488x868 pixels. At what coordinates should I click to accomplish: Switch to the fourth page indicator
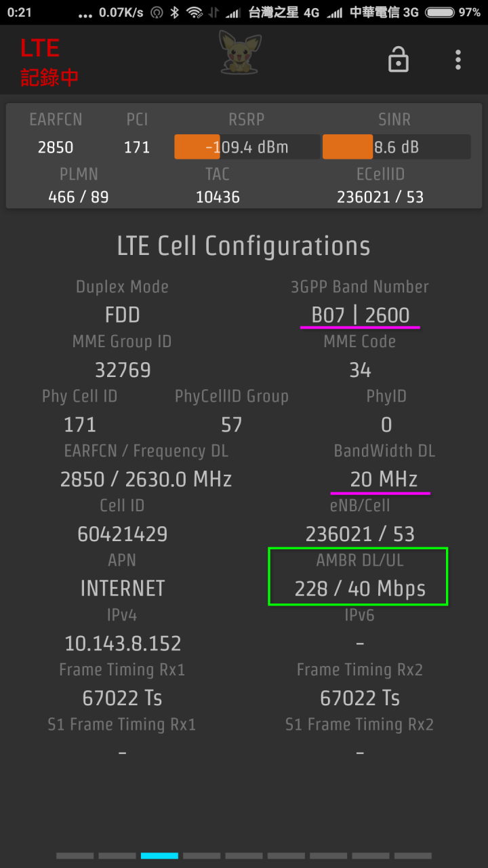tap(201, 856)
